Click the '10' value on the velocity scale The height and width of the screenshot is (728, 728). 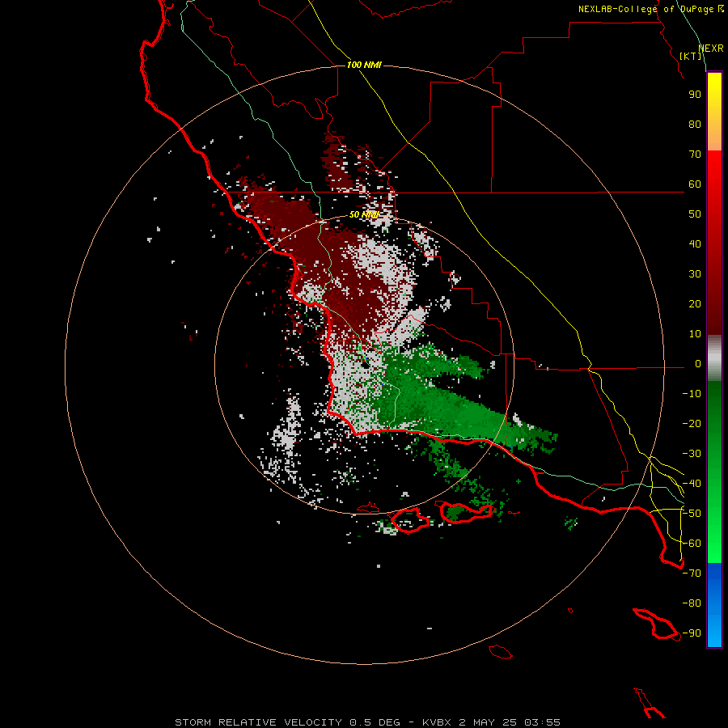coord(695,334)
